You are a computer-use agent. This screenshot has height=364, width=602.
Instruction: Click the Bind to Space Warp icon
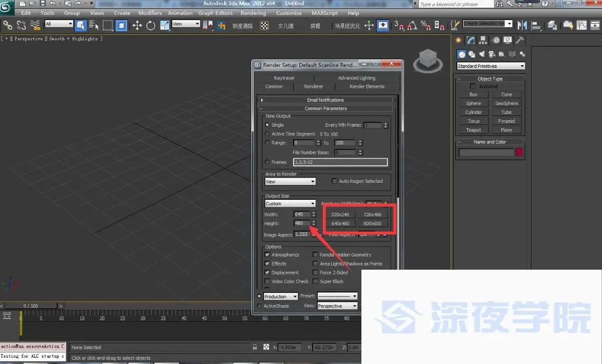click(35, 25)
